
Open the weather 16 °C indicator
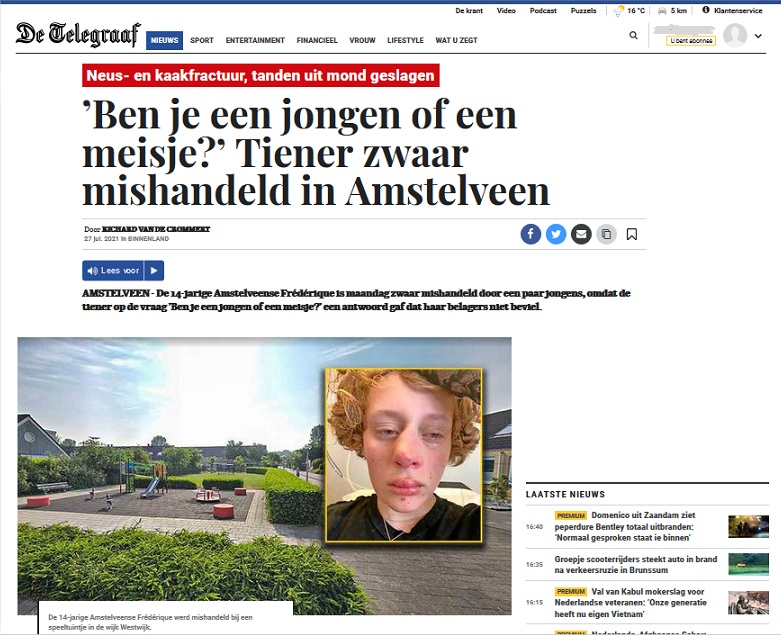(629, 10)
